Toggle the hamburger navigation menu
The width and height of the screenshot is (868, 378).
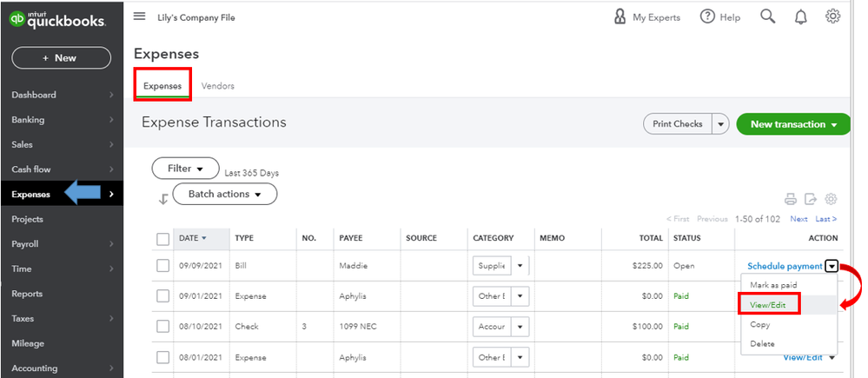click(x=140, y=17)
